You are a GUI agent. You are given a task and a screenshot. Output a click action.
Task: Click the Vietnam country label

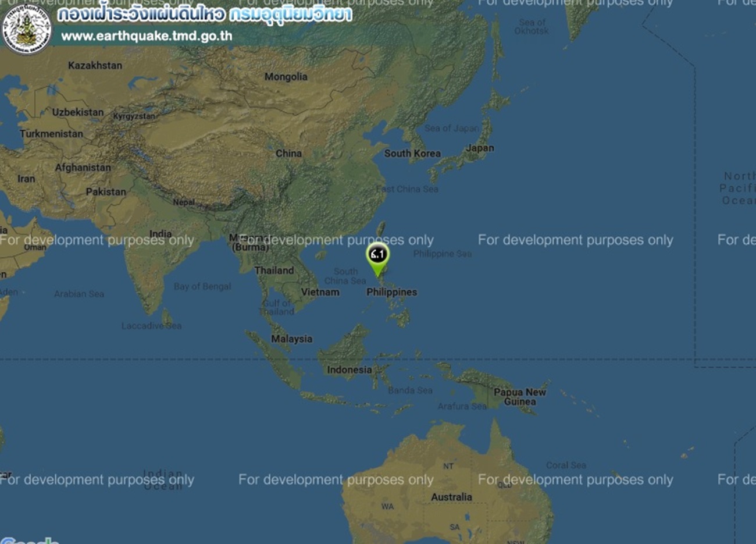point(320,292)
